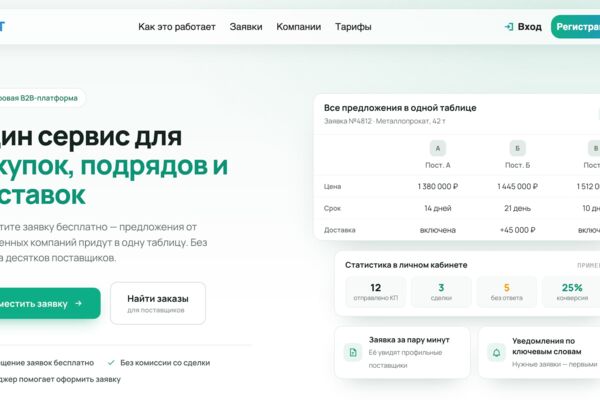The height and width of the screenshot is (400, 600).
Task: Select supplier avatar 'А' in the table
Action: pos(438,149)
